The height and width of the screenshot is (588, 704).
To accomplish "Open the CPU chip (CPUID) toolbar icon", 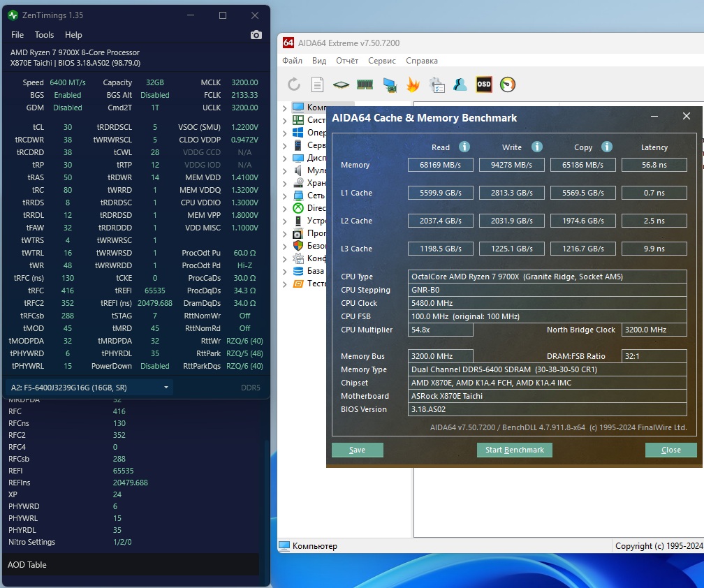I will 341,84.
